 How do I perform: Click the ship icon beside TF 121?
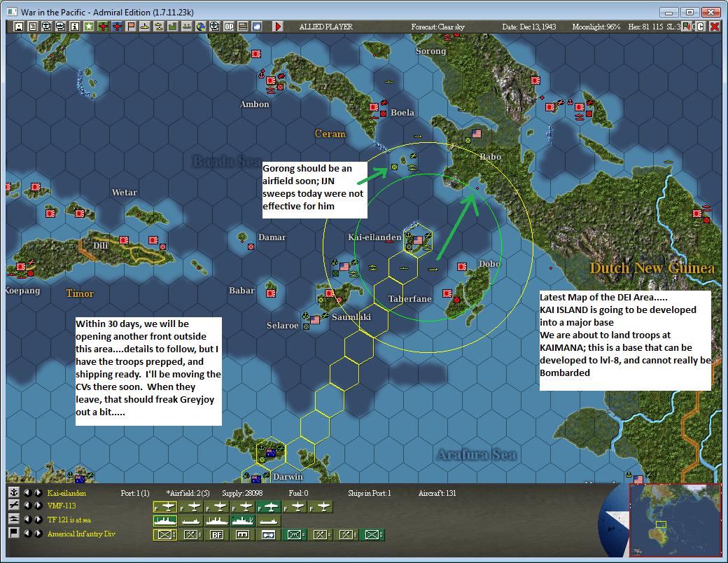(14, 519)
